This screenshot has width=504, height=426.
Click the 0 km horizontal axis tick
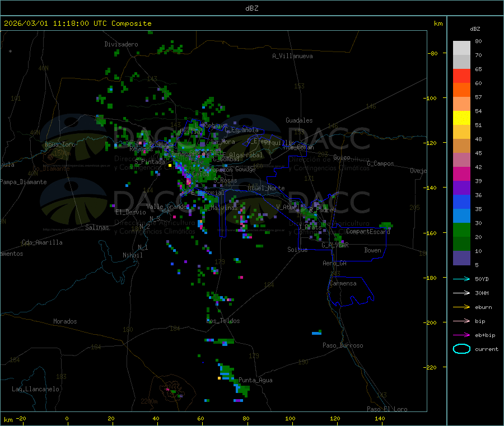click(67, 418)
